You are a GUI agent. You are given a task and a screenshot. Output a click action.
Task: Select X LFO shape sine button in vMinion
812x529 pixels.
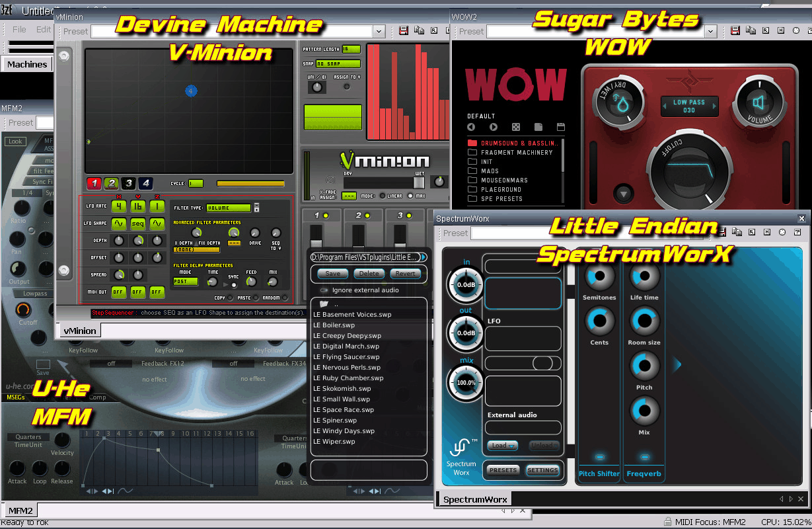tap(119, 224)
